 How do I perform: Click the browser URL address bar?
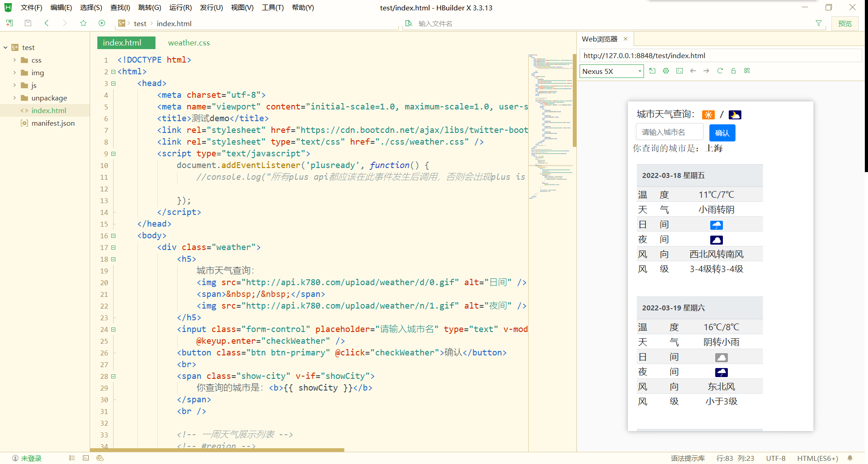click(x=720, y=55)
